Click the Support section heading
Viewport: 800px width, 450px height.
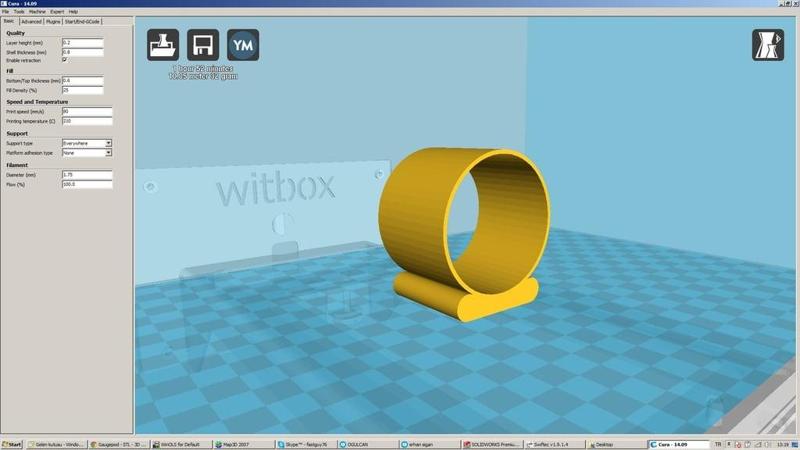tap(17, 133)
